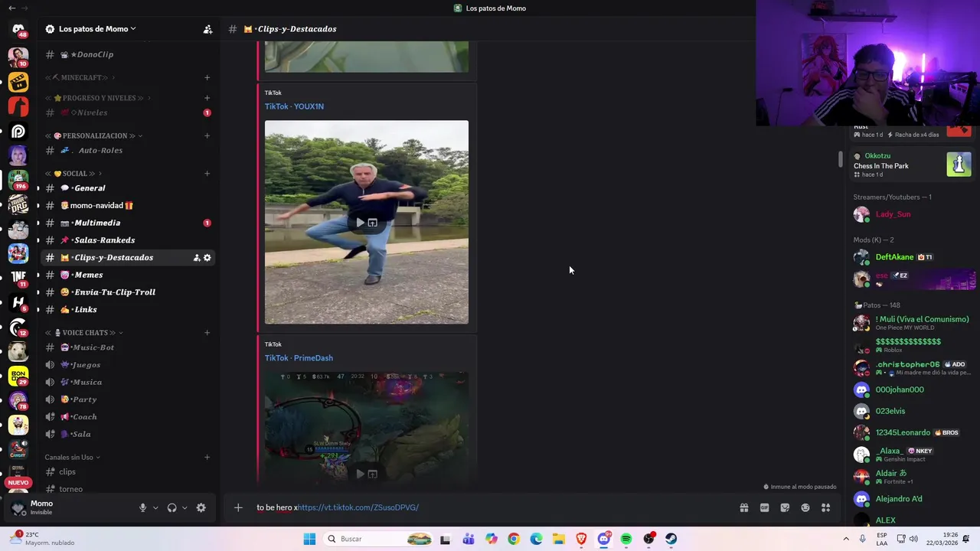This screenshot has height=551, width=980.
Task: Open the sticker picker
Action: 785,507
